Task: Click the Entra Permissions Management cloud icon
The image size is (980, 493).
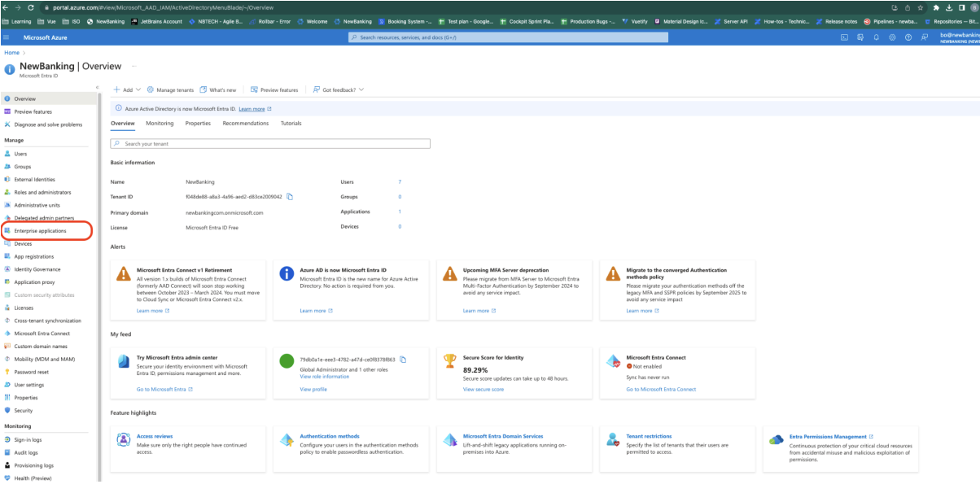Action: click(x=776, y=440)
